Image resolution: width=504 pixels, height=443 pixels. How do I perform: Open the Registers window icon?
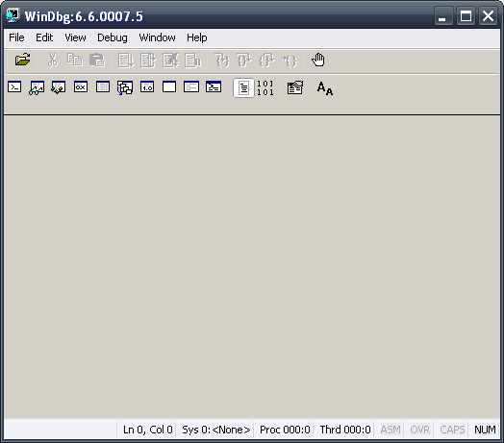81,87
